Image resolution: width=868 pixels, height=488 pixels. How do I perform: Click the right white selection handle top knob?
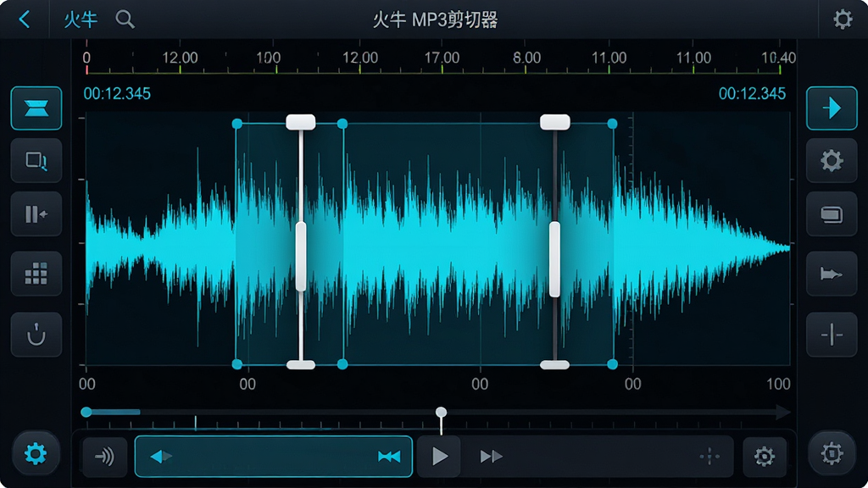coord(554,122)
